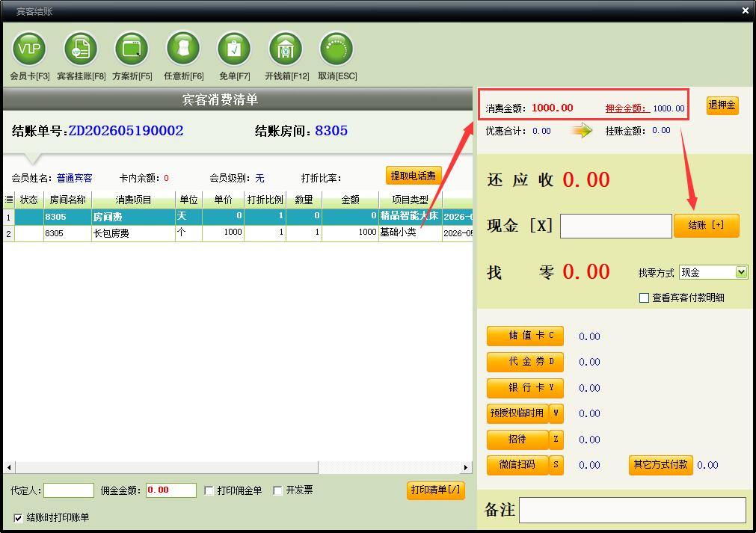Click the 消费项目 column header
The image size is (756, 533).
[x=134, y=200]
